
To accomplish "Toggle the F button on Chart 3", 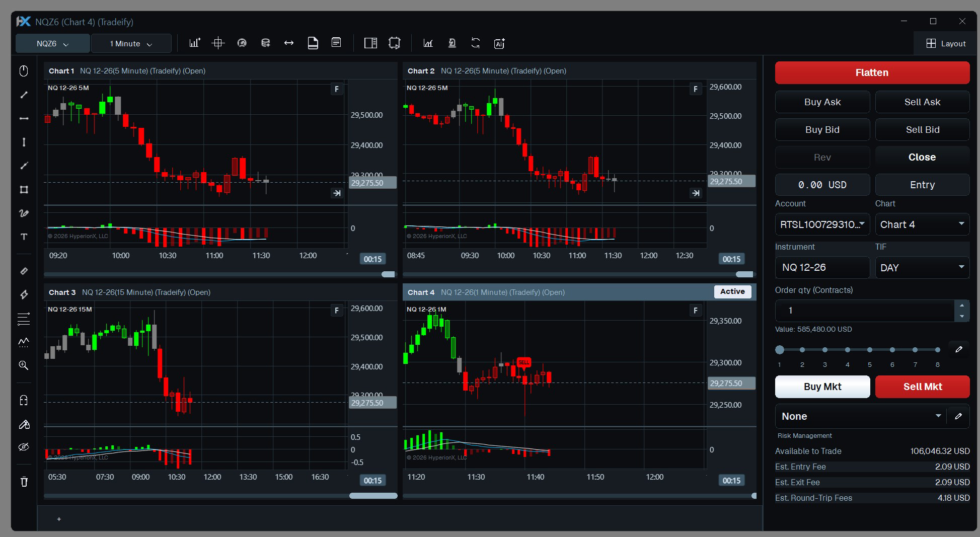I will pos(337,311).
